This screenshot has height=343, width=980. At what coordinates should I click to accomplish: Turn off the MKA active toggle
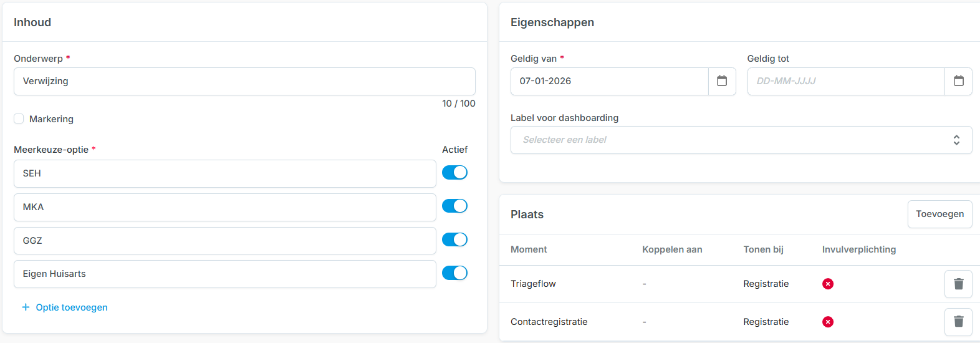point(454,206)
